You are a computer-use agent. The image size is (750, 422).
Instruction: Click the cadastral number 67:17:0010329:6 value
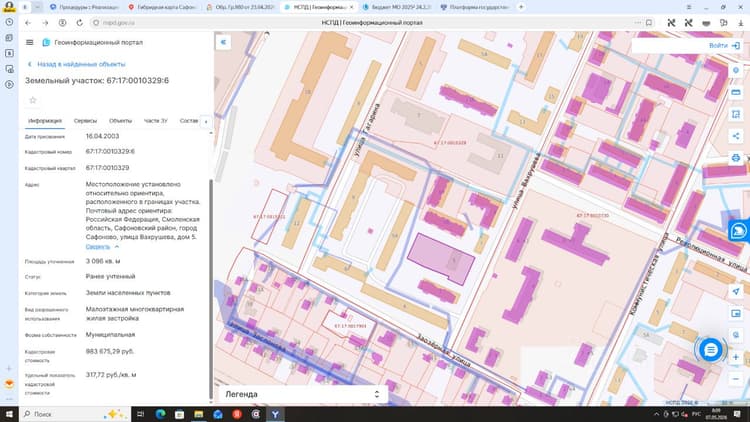(110, 152)
